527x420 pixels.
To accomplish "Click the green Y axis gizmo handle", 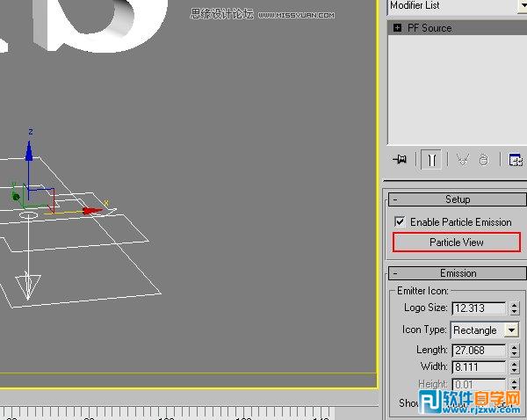I will point(16,197).
